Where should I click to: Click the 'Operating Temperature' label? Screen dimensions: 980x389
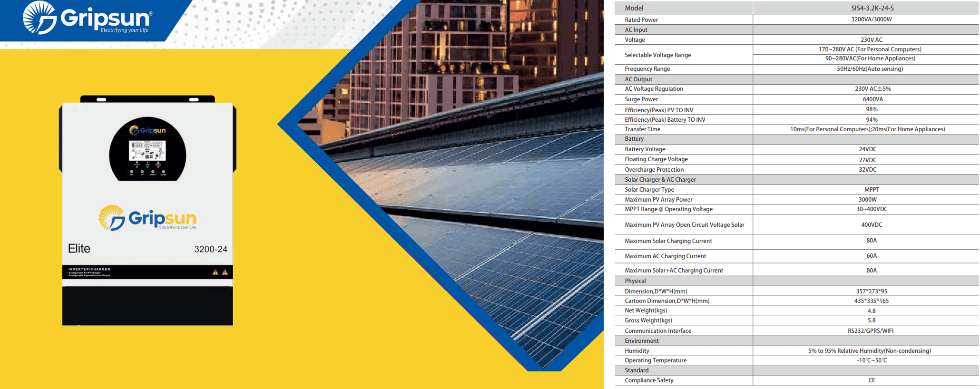656,360
